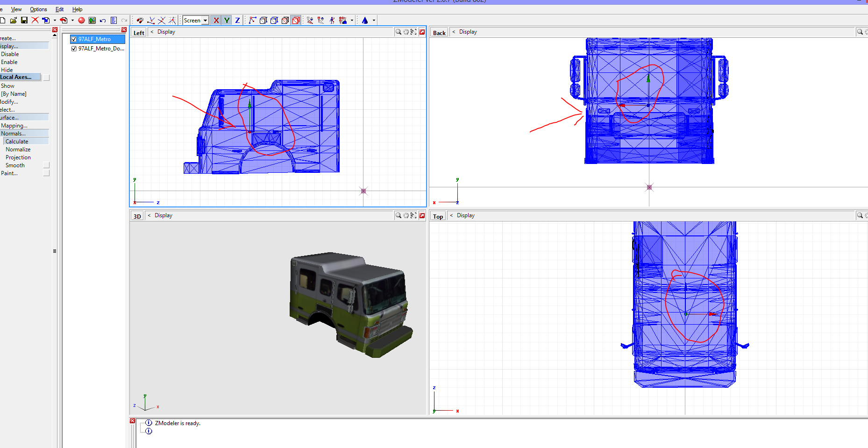
Task: Open the View menu
Action: 16,9
